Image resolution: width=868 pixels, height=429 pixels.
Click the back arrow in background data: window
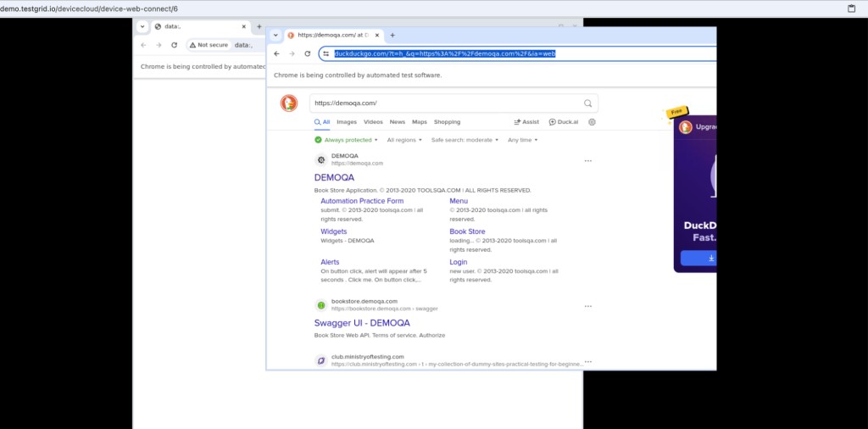click(x=143, y=45)
